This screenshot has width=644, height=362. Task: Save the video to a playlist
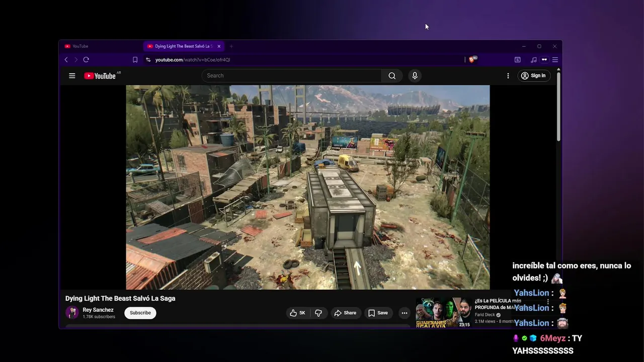(378, 313)
